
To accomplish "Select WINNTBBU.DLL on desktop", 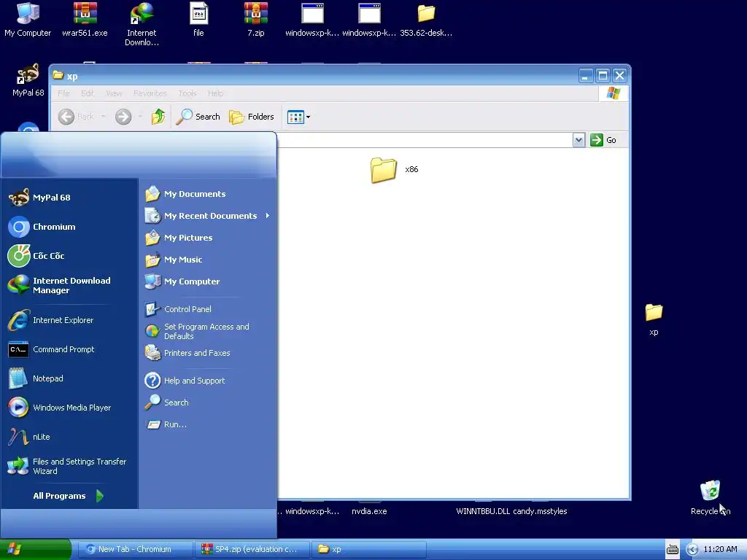I will (x=483, y=511).
